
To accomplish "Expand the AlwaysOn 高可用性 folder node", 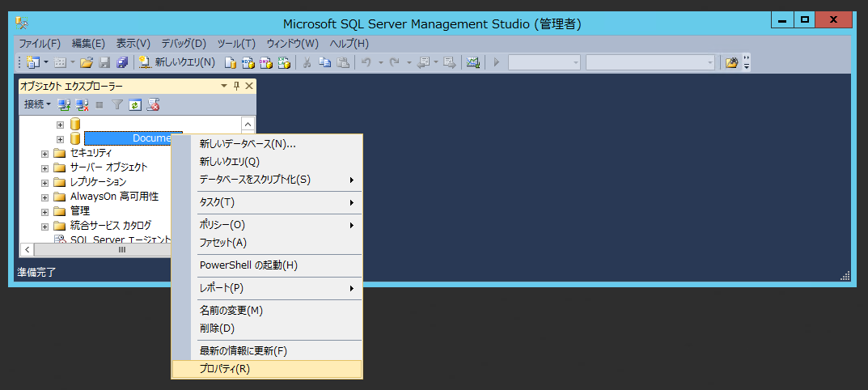I will tap(45, 197).
